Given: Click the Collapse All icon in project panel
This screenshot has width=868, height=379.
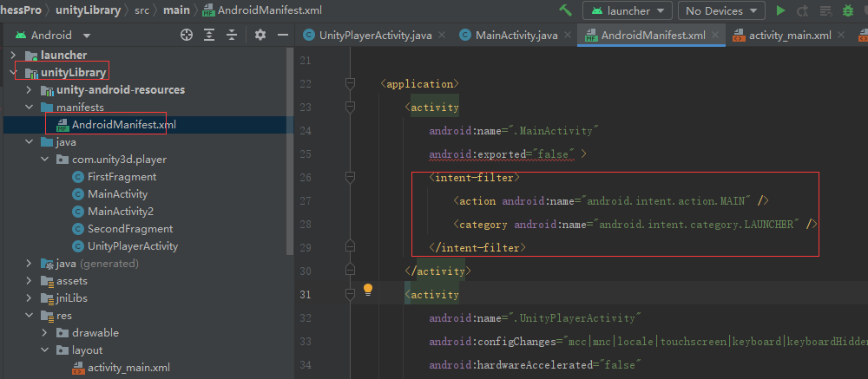Looking at the screenshot, I should (x=232, y=36).
